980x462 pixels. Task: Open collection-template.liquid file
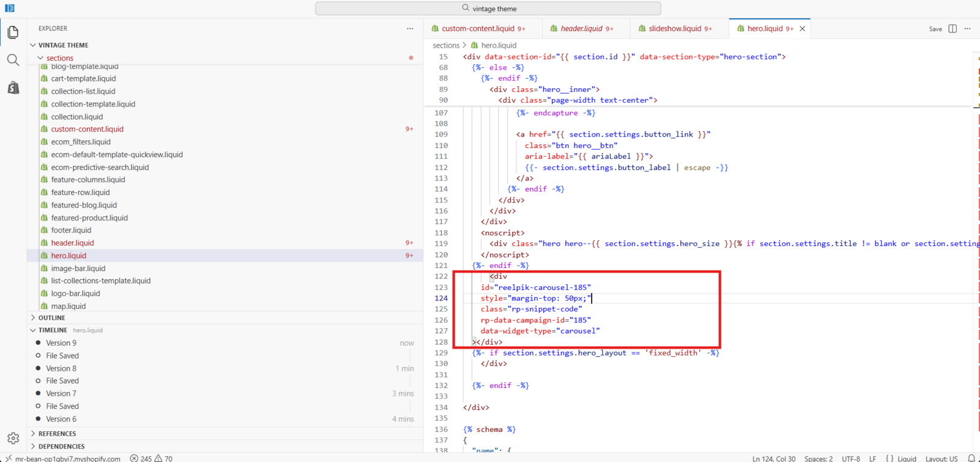[x=93, y=104]
